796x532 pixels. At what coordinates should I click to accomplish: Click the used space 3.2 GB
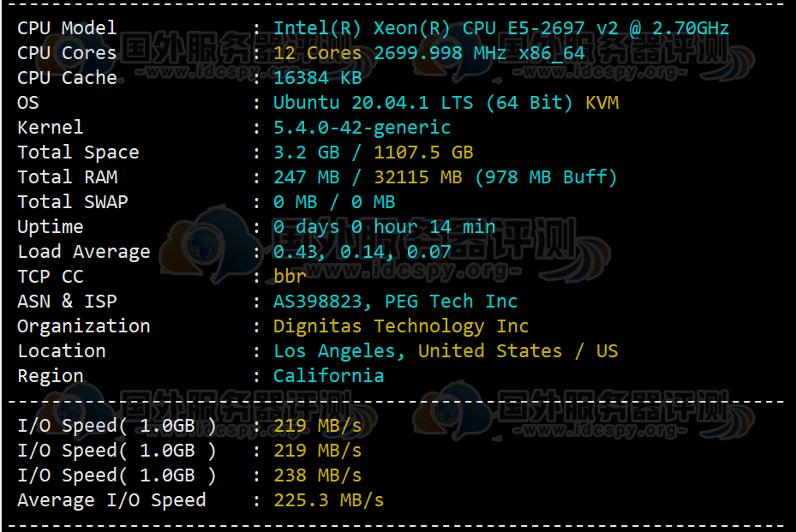pyautogui.click(x=306, y=152)
